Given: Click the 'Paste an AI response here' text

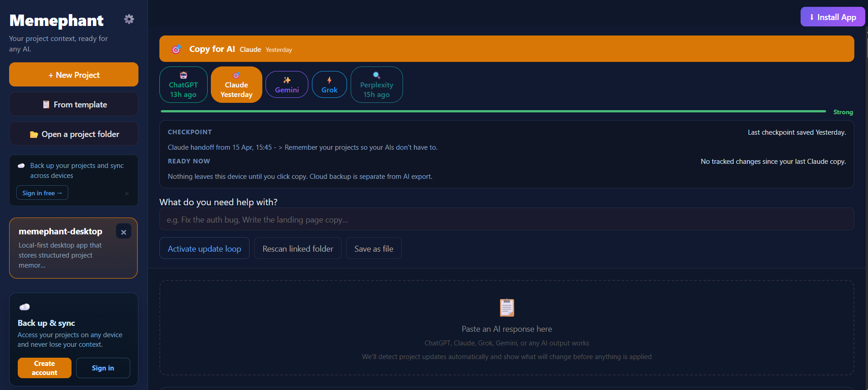Looking at the screenshot, I should pyautogui.click(x=507, y=329).
